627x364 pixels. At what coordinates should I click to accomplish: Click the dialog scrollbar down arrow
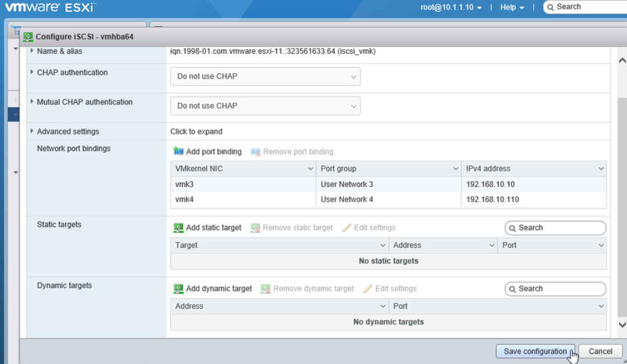(x=622, y=324)
